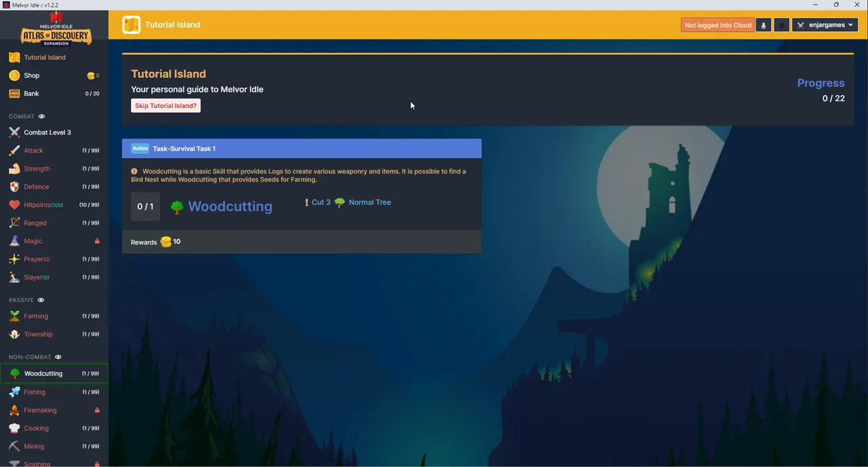868x467 pixels.
Task: Click the Farming sprout icon
Action: (x=14, y=316)
